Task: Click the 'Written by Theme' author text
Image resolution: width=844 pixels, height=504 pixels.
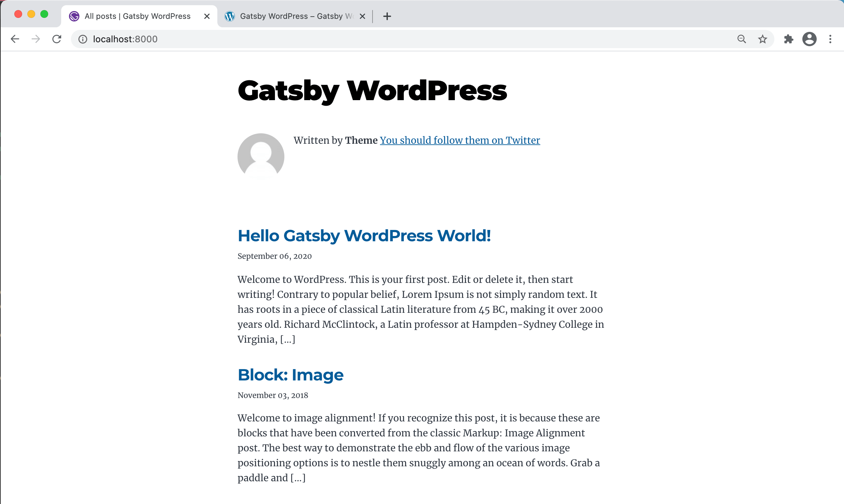Action: point(336,140)
